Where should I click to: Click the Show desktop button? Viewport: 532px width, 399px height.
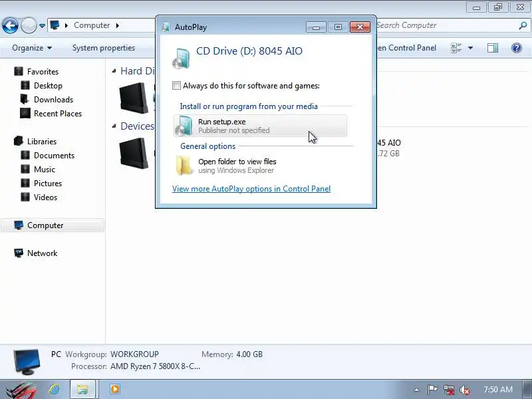527,390
